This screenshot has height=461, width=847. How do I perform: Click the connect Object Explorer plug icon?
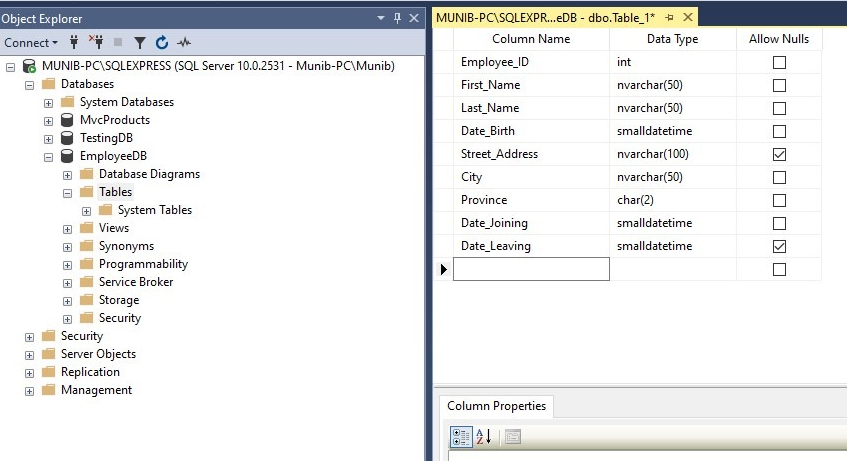coord(74,42)
